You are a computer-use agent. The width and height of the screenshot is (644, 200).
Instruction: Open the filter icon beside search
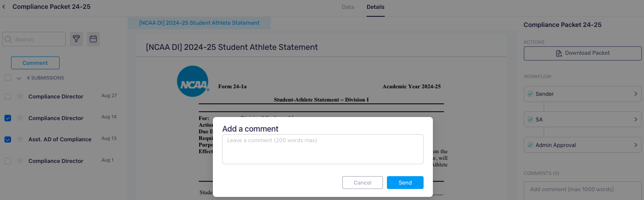(76, 39)
